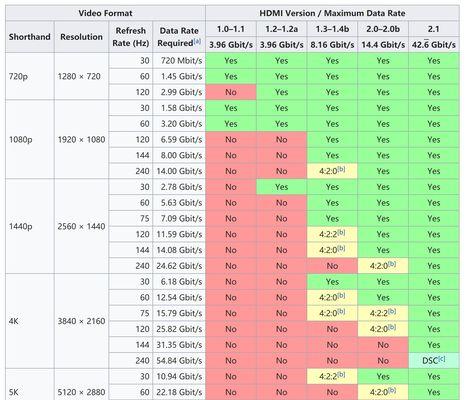The height and width of the screenshot is (400, 466).
Task: Click the 1920 × 1080 resolution cell
Action: pyautogui.click(x=81, y=139)
